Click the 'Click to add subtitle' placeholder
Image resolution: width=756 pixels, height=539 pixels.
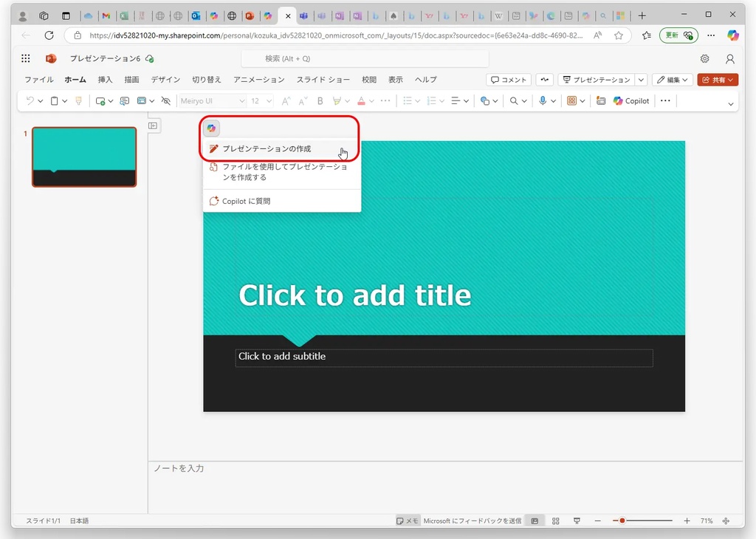point(444,358)
